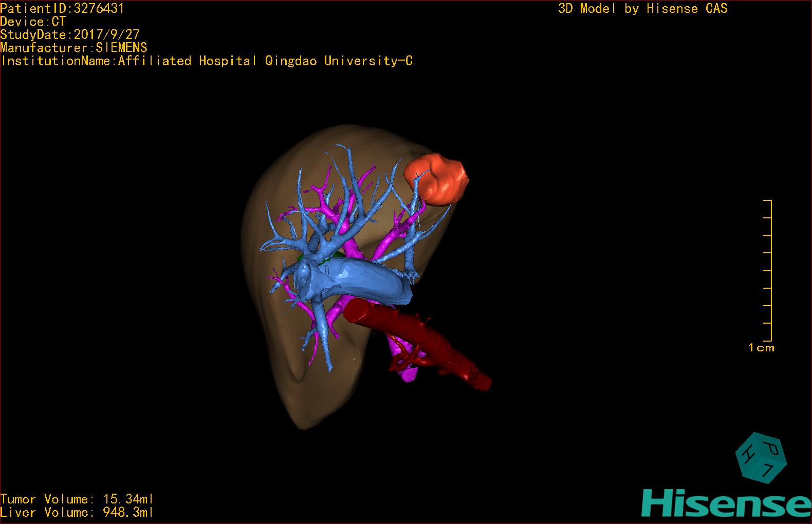Click the Tumor Volume 15.34ml readout

tap(77, 499)
